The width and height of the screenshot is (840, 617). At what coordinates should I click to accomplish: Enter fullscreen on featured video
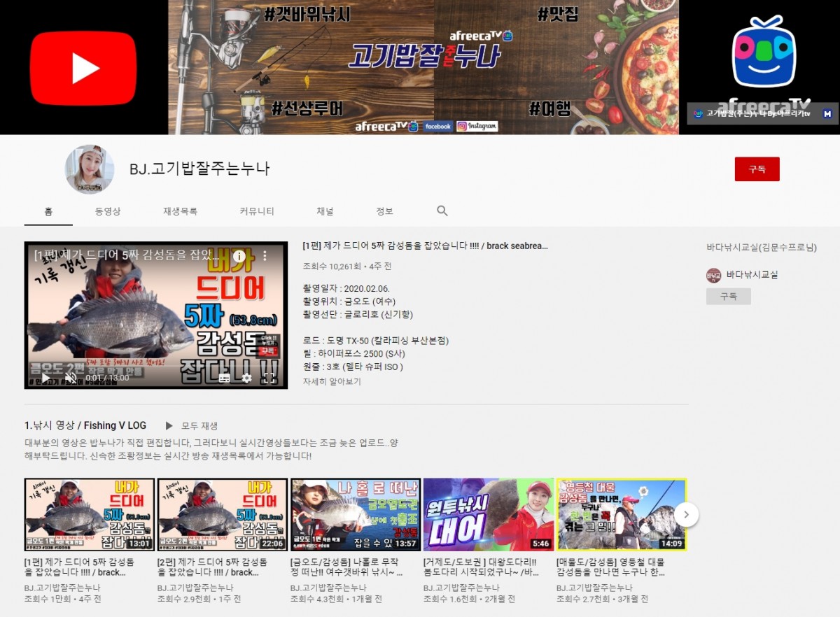pyautogui.click(x=269, y=378)
